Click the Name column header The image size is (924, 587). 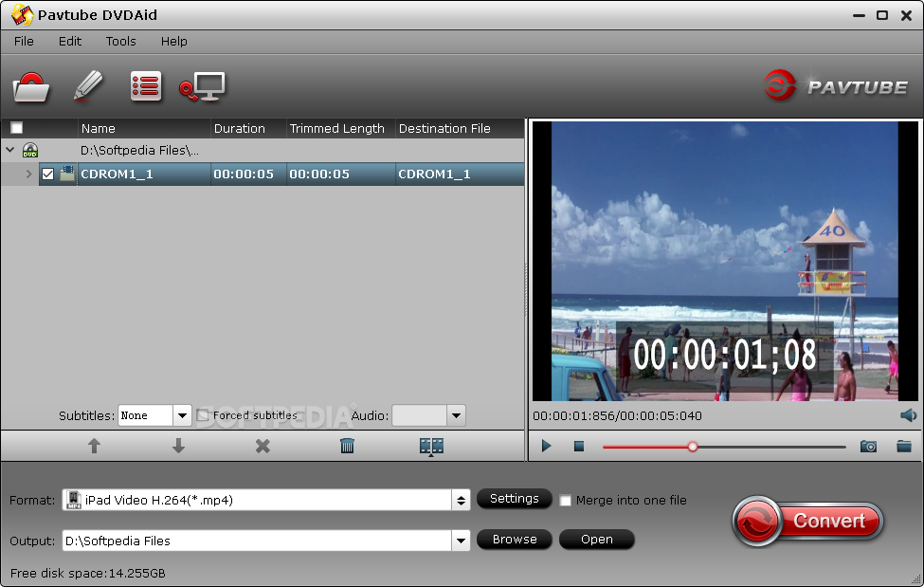pyautogui.click(x=144, y=128)
